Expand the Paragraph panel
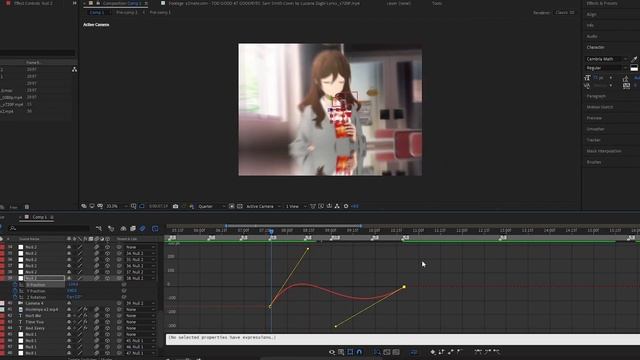Image resolution: width=640 pixels, height=360 pixels. (596, 96)
